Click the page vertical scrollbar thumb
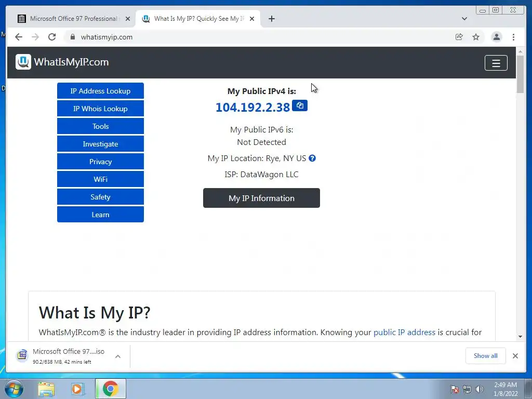This screenshot has width=532, height=399. pos(520,74)
